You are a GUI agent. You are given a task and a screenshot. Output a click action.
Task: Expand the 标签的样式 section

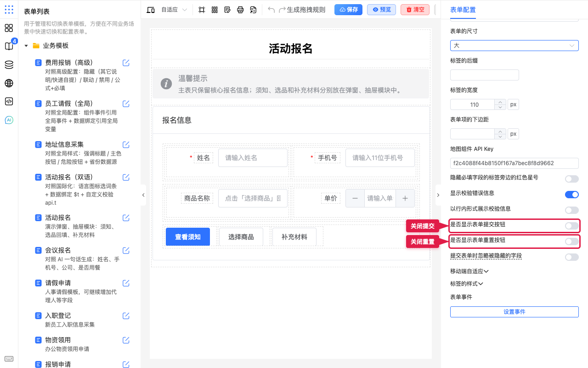pos(467,284)
